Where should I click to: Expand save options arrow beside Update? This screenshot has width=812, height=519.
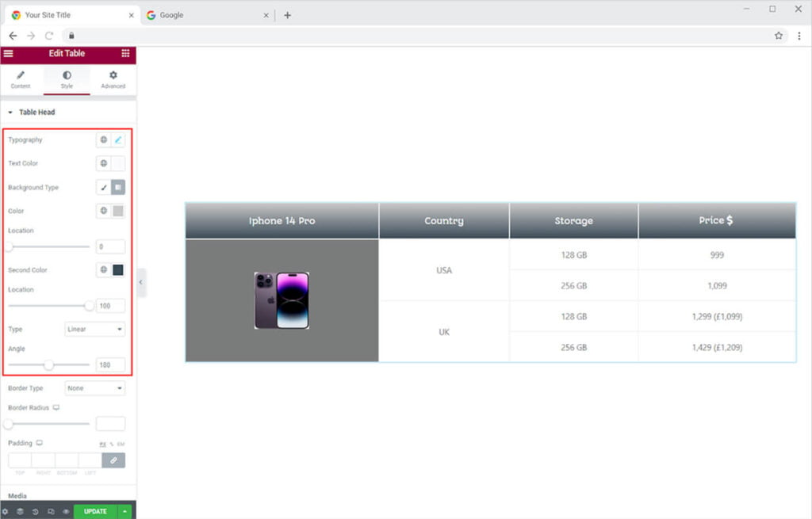point(124,512)
